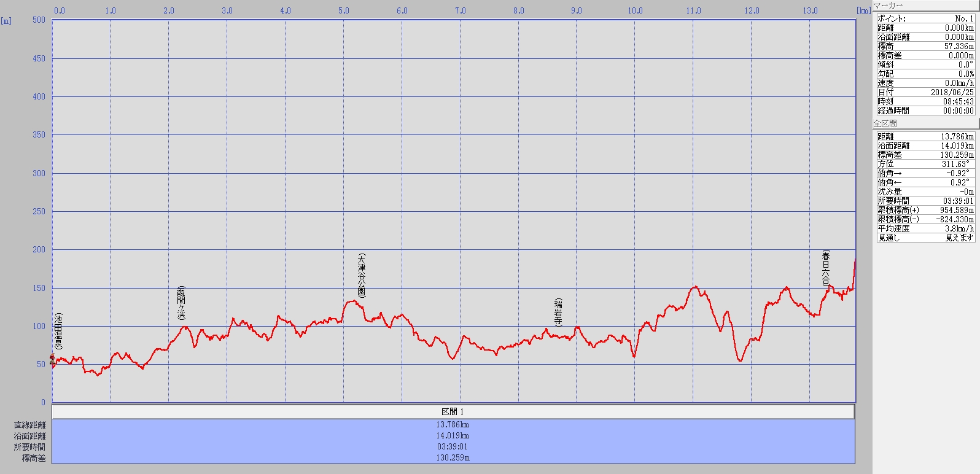The width and height of the screenshot is (980, 474).
Task: Click the 時刻 value 08:45:43
Action: coord(959,101)
